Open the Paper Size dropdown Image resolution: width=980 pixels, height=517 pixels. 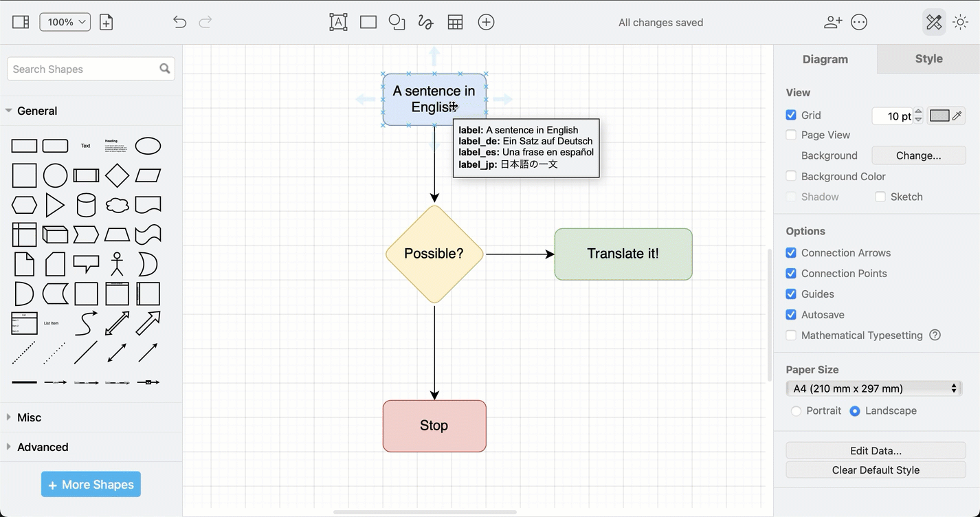click(x=873, y=388)
